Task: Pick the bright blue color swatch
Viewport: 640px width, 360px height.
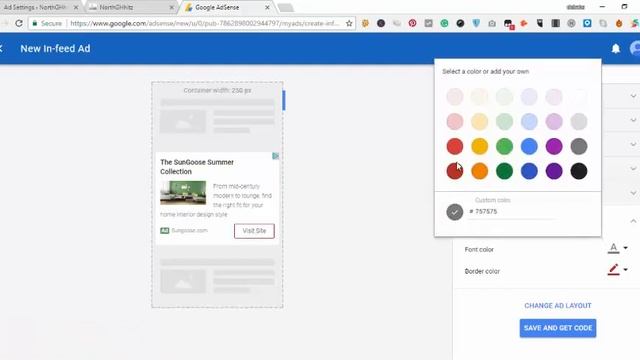Action: click(x=529, y=147)
